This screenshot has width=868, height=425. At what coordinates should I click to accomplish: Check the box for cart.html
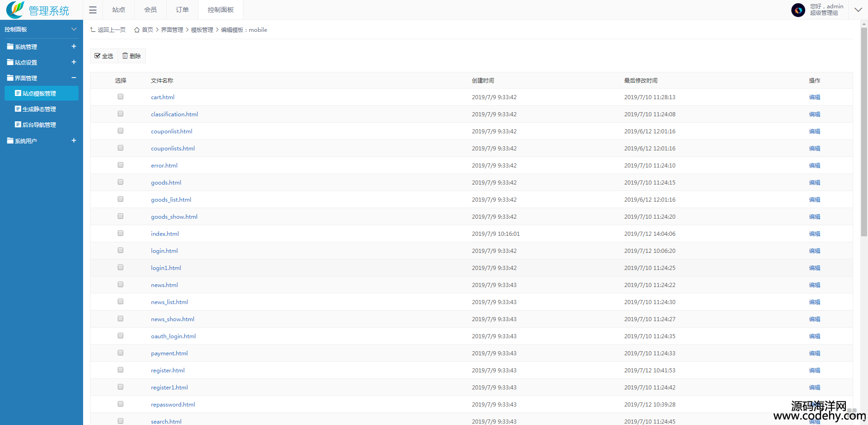tap(121, 97)
